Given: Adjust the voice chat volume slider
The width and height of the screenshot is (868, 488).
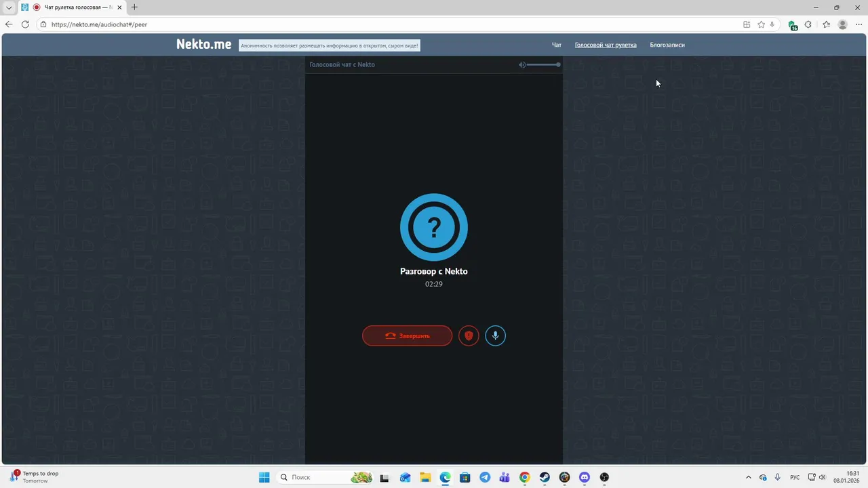Looking at the screenshot, I should click(x=543, y=64).
